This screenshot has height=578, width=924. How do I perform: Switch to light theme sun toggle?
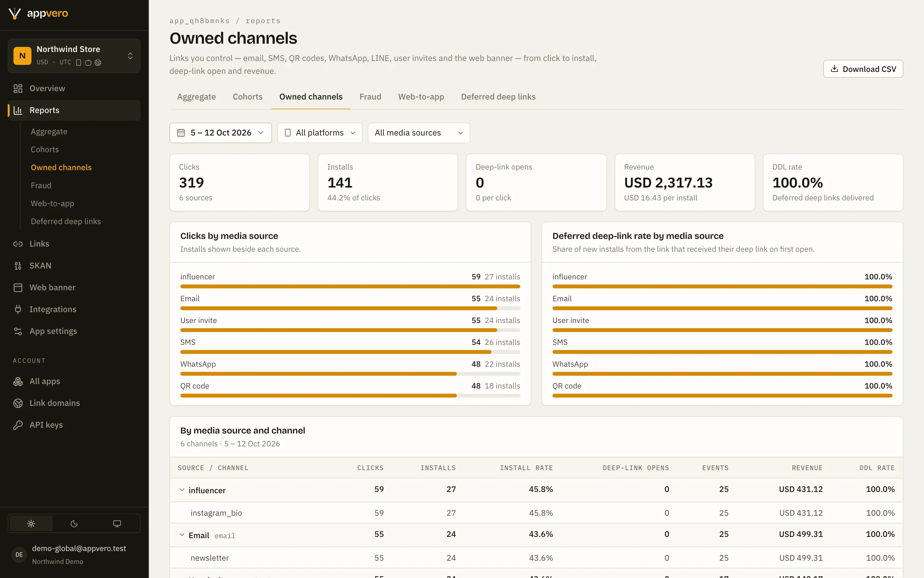pos(31,523)
